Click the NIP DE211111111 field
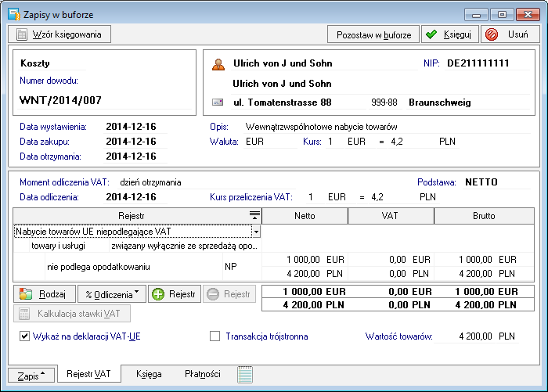The height and width of the screenshot is (392, 548). [x=487, y=63]
